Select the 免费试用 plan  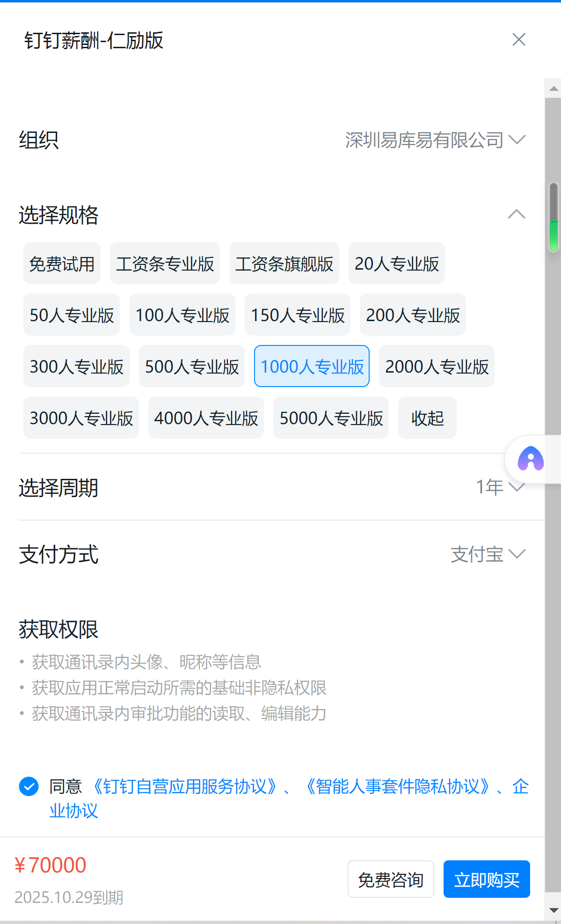pyautogui.click(x=62, y=263)
